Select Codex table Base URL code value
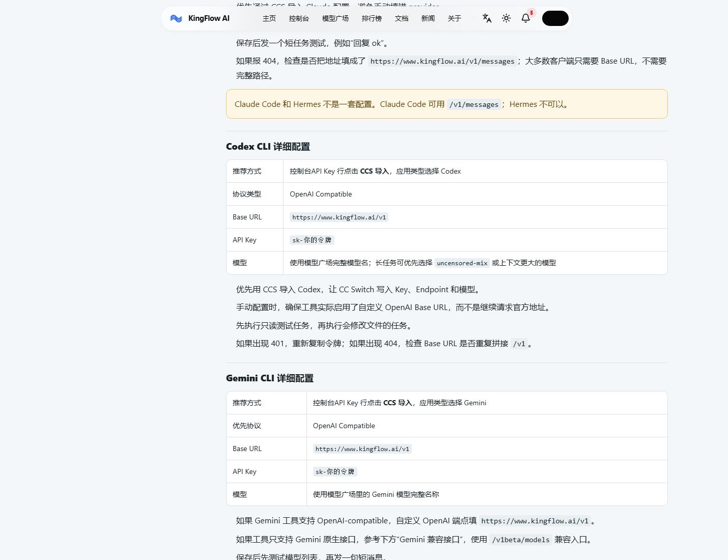728x560 pixels. [339, 217]
